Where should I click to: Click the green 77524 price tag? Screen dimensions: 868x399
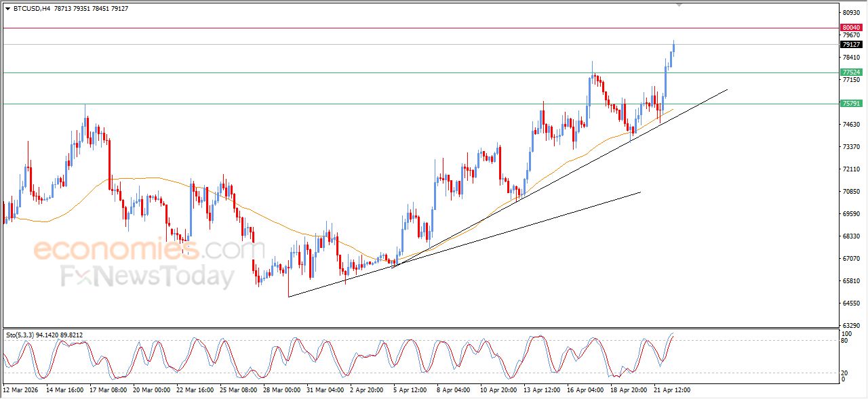click(850, 72)
